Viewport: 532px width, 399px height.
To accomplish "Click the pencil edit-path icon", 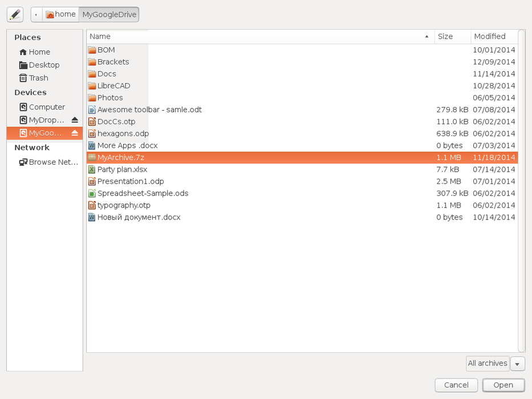I will [x=15, y=14].
